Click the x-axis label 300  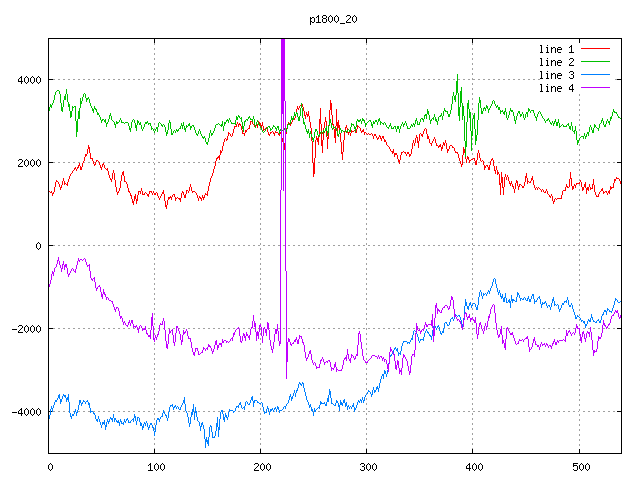368,467
